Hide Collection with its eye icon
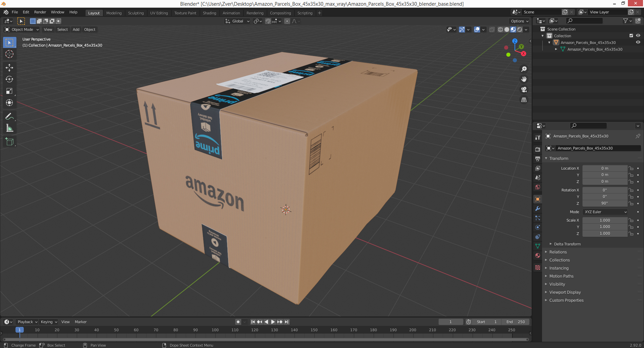644x348 pixels. point(638,36)
